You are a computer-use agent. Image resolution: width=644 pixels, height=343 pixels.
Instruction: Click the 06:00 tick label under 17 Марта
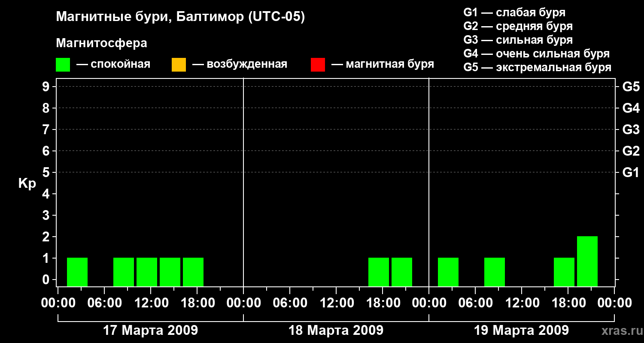(x=104, y=303)
